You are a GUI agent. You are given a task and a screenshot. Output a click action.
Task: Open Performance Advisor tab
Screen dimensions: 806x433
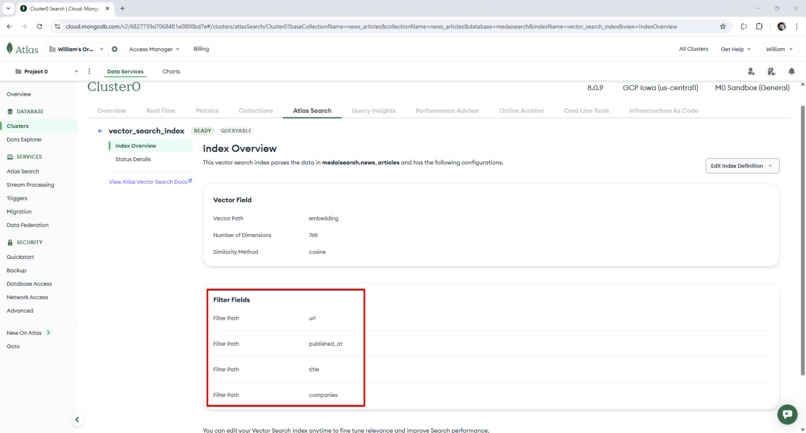[x=447, y=111]
